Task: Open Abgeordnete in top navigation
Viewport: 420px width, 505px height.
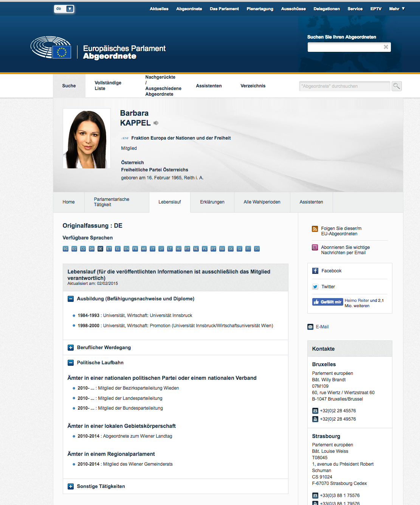Action: point(189,9)
